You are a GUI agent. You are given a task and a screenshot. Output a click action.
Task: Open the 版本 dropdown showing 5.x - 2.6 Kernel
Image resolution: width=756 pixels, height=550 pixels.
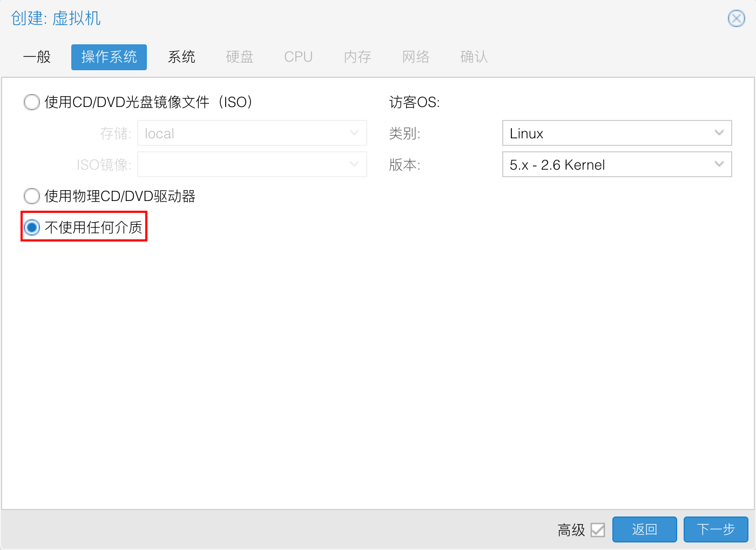[x=719, y=164]
